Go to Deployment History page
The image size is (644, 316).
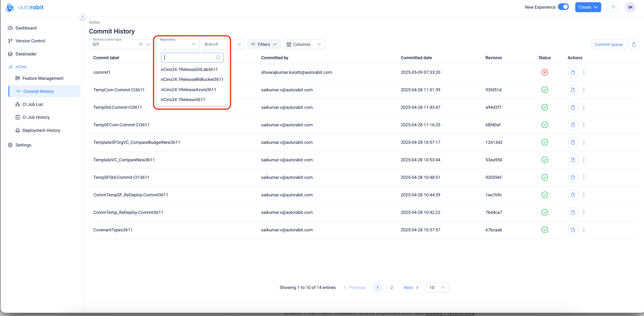click(41, 130)
